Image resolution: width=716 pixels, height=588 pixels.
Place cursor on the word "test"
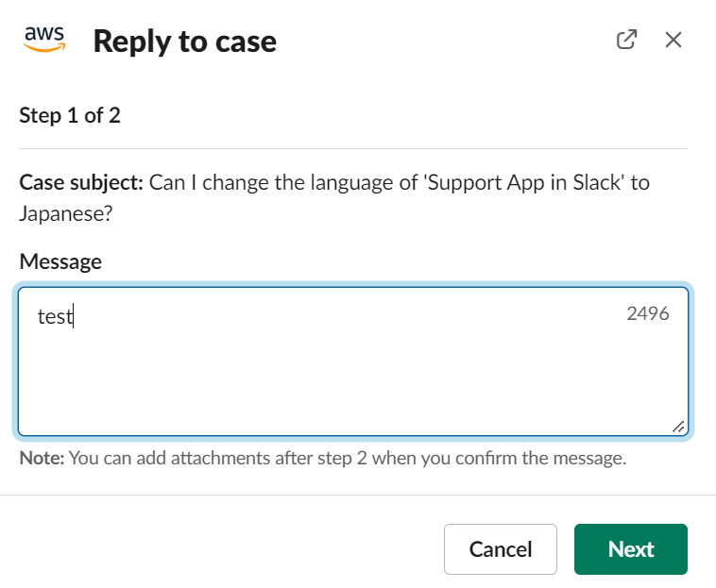pyautogui.click(x=55, y=316)
